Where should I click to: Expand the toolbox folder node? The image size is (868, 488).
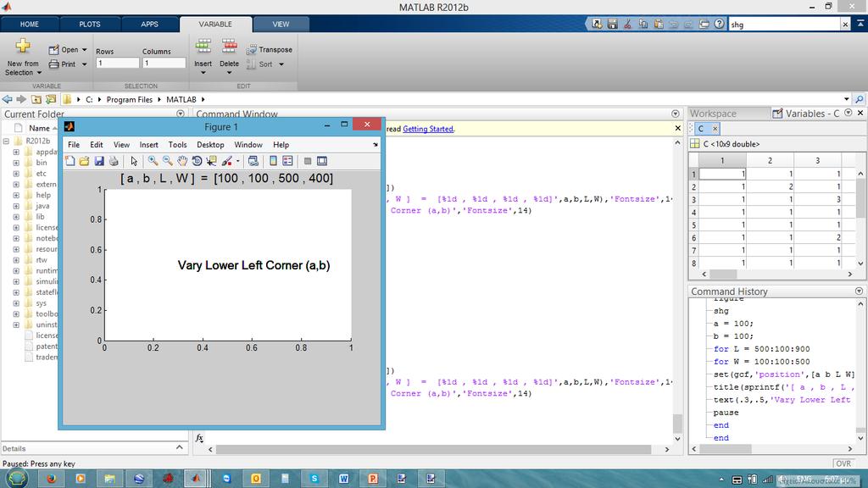tap(16, 314)
